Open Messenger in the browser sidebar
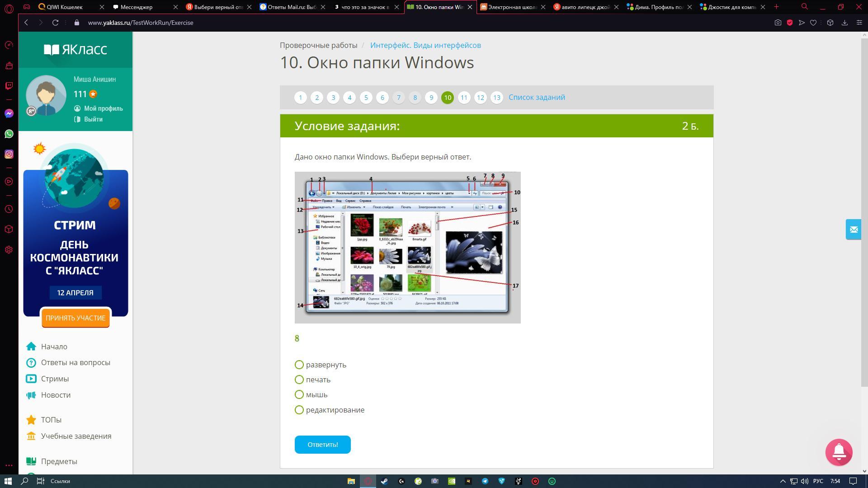This screenshot has height=488, width=868. (x=9, y=113)
